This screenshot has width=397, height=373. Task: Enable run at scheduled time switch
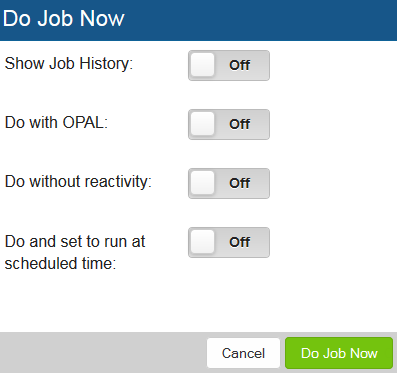coord(229,242)
